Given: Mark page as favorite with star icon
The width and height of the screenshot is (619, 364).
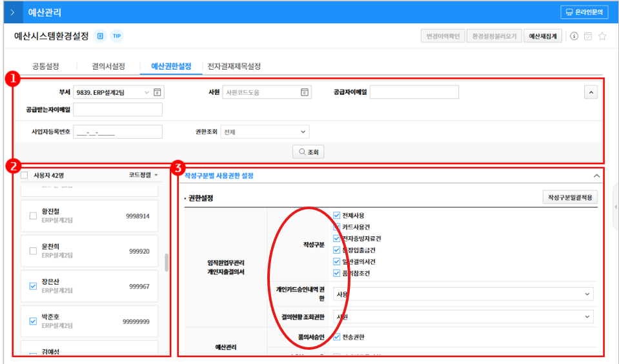Looking at the screenshot, I should 602,36.
